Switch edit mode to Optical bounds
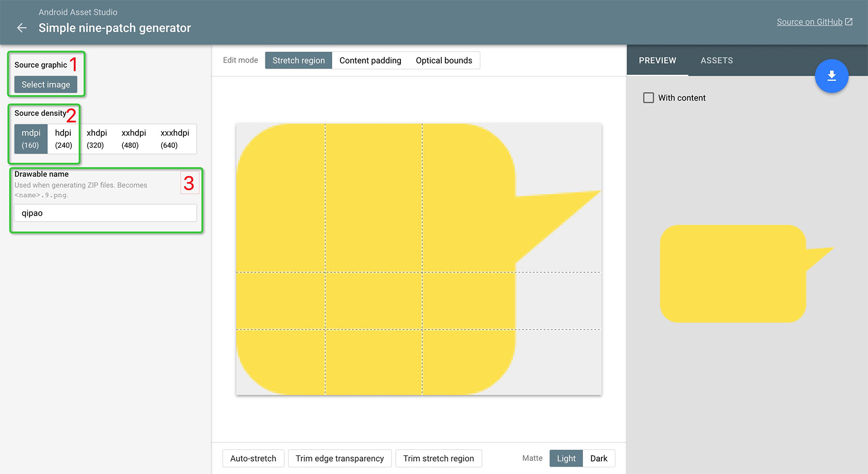 tap(444, 60)
